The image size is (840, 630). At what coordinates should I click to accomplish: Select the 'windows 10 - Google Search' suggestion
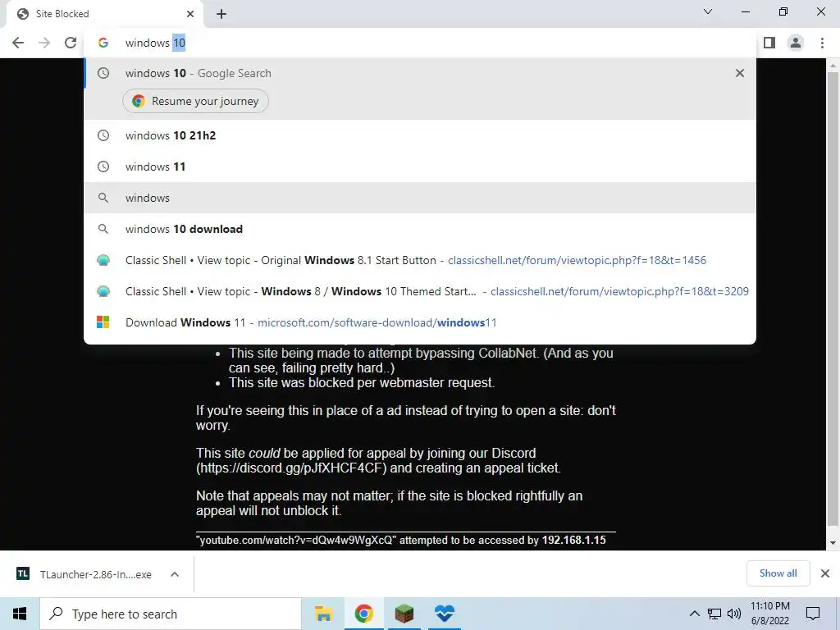420,73
